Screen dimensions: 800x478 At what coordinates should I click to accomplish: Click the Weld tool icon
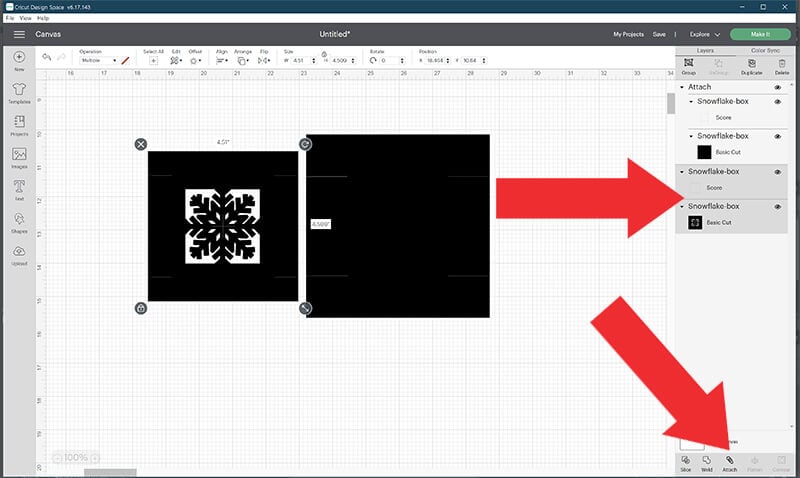click(x=707, y=462)
